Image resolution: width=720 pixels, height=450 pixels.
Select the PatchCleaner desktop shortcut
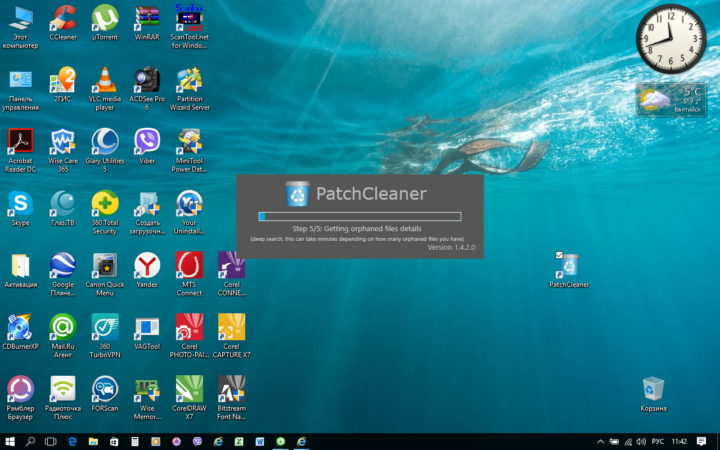(569, 270)
